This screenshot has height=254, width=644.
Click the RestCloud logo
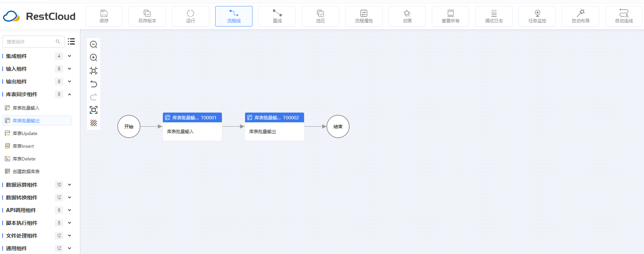[39, 16]
